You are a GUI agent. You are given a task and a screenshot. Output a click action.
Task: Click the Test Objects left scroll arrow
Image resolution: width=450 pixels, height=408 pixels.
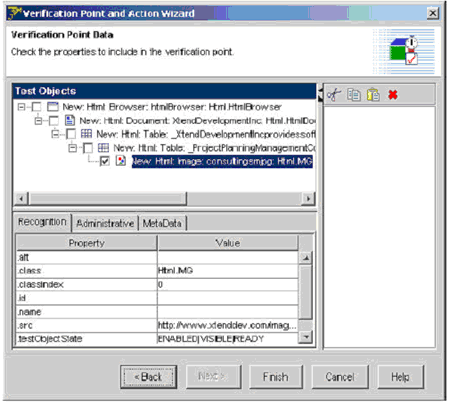coord(21,199)
